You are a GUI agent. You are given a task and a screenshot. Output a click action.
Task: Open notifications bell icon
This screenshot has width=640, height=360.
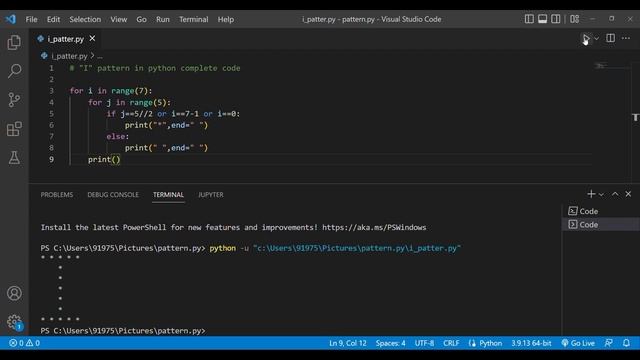[626, 343]
